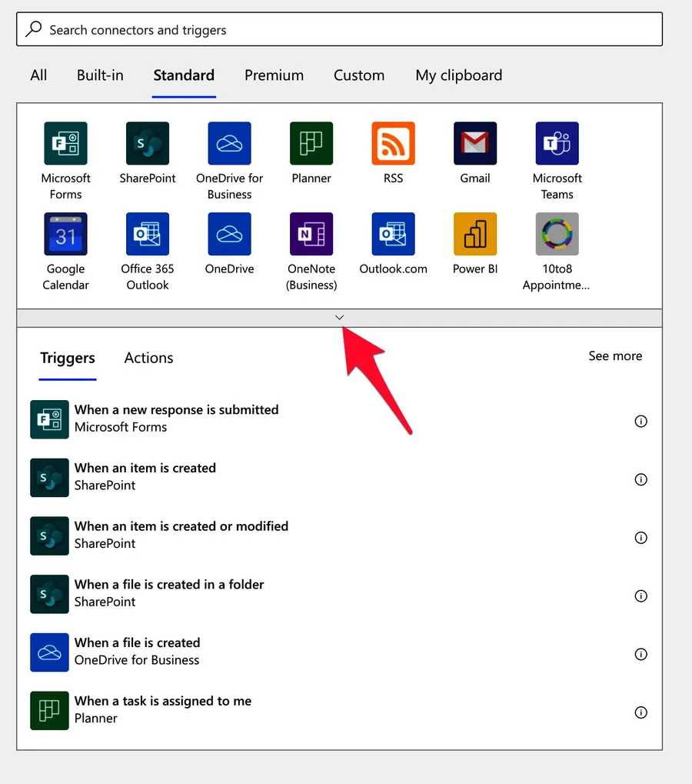This screenshot has height=784, width=692.
Task: Click the search connectors input field
Action: tap(339, 29)
